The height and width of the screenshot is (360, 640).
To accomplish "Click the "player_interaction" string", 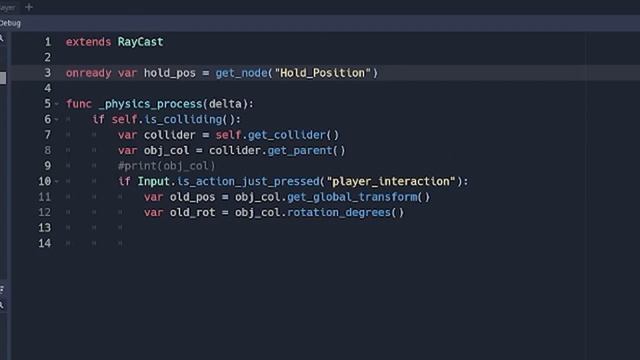I will click(391, 181).
